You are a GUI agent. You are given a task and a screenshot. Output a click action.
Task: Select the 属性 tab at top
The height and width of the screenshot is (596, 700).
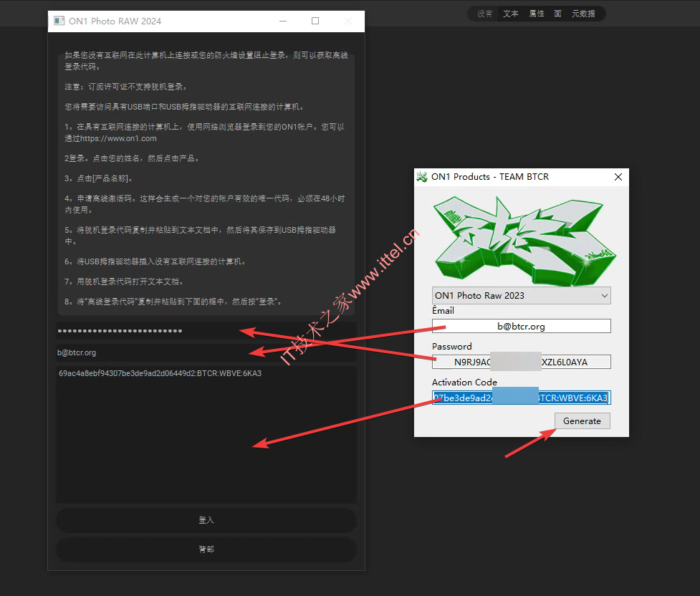tap(537, 14)
